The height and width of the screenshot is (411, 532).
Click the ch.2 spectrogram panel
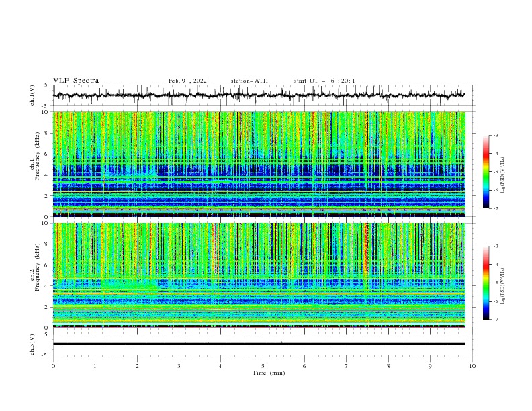pyautogui.click(x=259, y=275)
